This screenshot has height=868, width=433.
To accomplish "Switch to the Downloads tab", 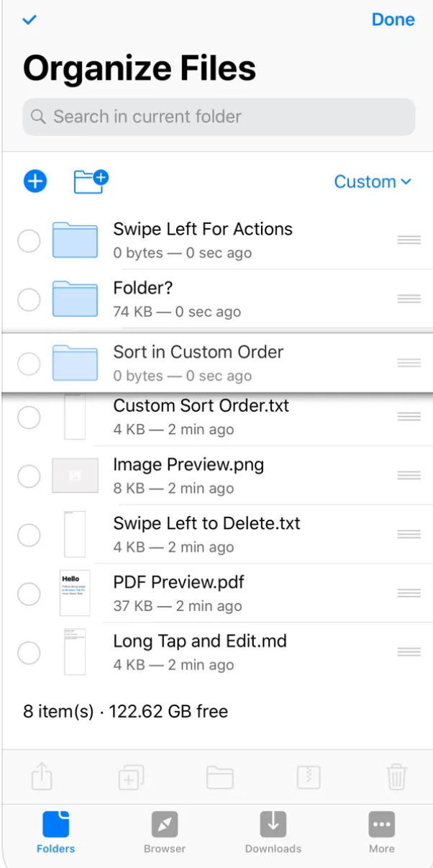I will [273, 832].
